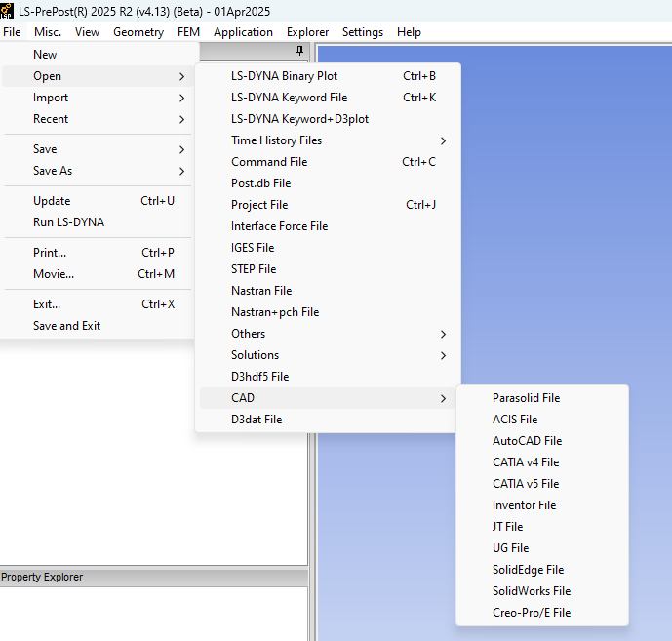Expand Time History Files submenu
This screenshot has width=672, height=641.
point(328,140)
